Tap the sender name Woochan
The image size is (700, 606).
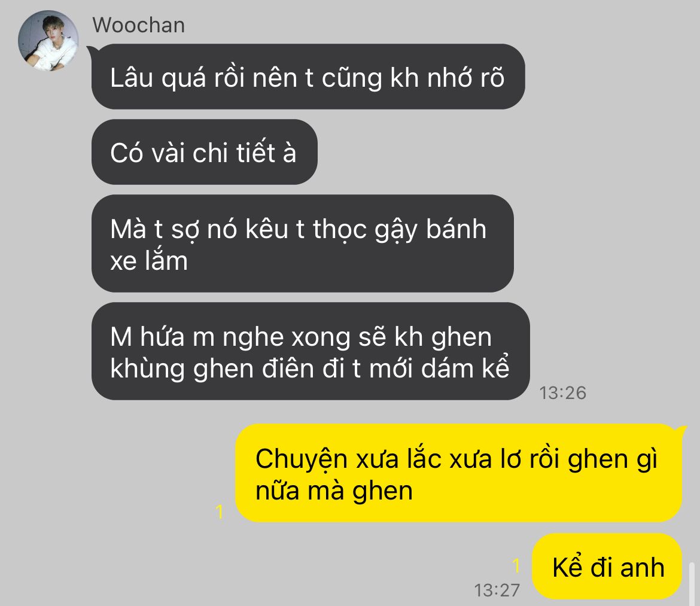(138, 25)
